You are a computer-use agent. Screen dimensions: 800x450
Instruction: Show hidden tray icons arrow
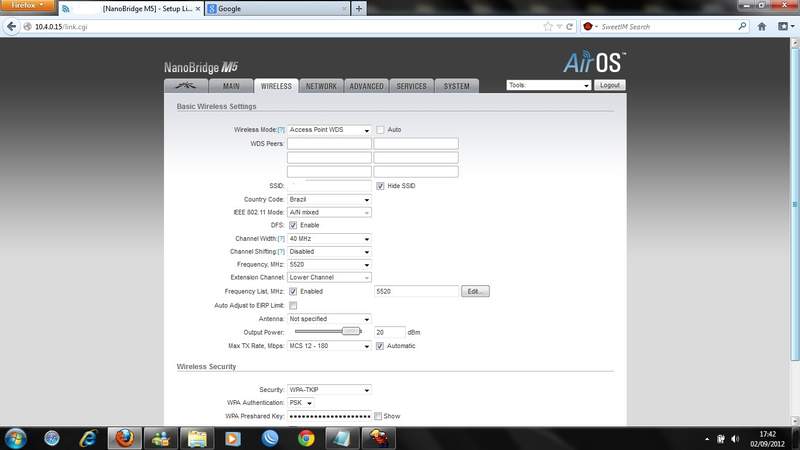[x=707, y=439]
